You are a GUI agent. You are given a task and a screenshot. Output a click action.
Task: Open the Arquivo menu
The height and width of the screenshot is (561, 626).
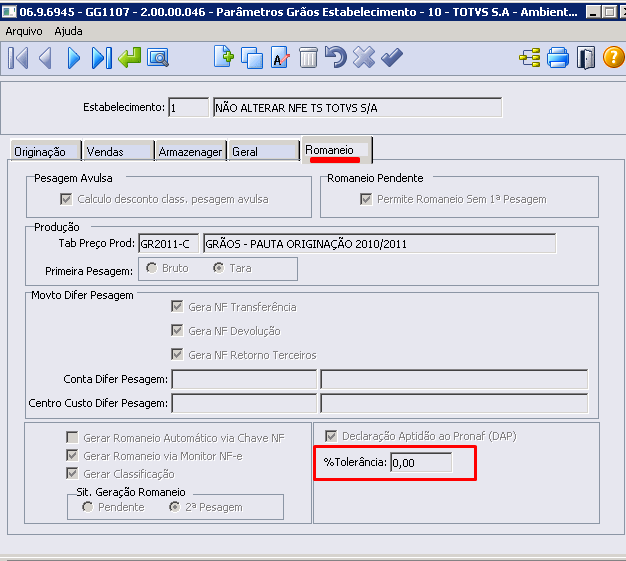tap(24, 31)
